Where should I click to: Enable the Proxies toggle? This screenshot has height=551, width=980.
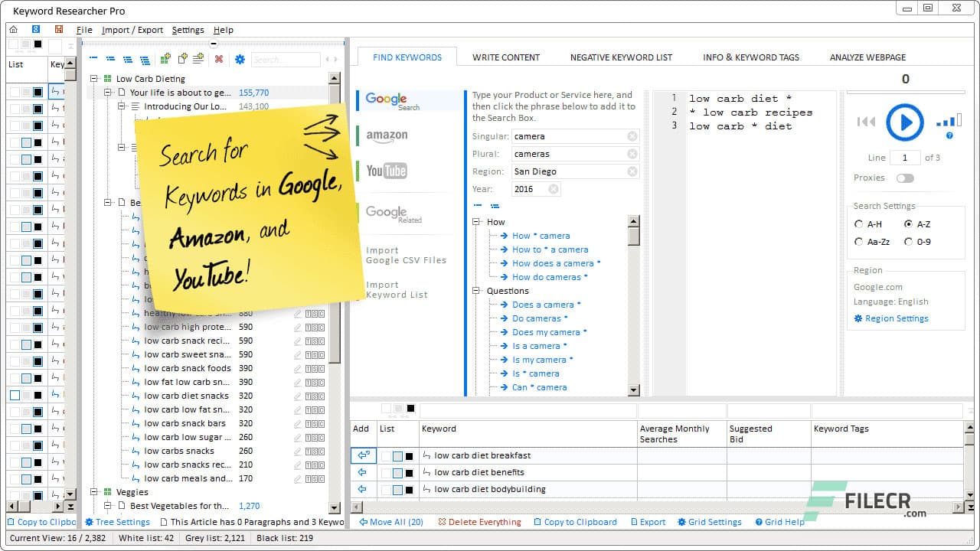click(905, 178)
